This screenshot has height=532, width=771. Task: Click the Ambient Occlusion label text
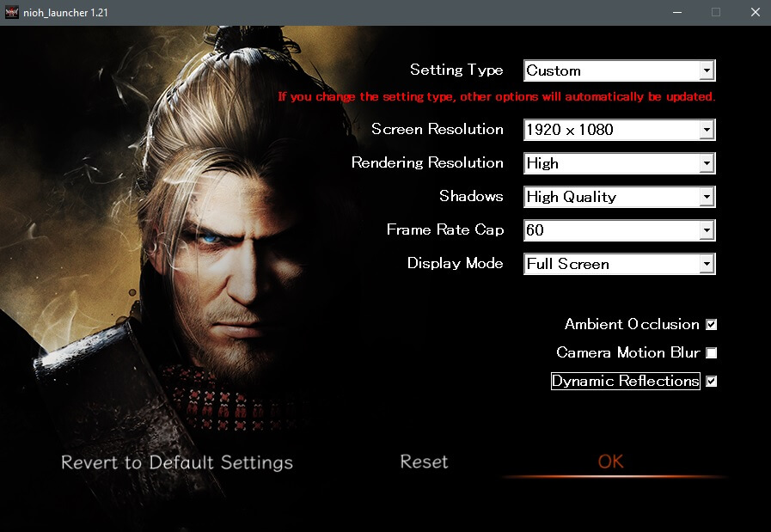click(x=632, y=324)
